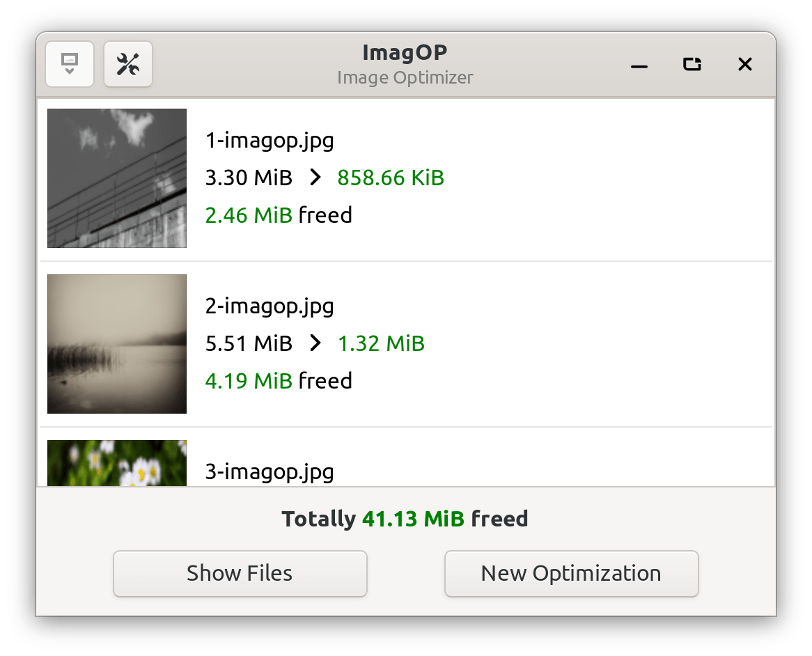Select the 2-imagop.jpg thumbnail
The height and width of the screenshot is (656, 812).
click(x=117, y=344)
